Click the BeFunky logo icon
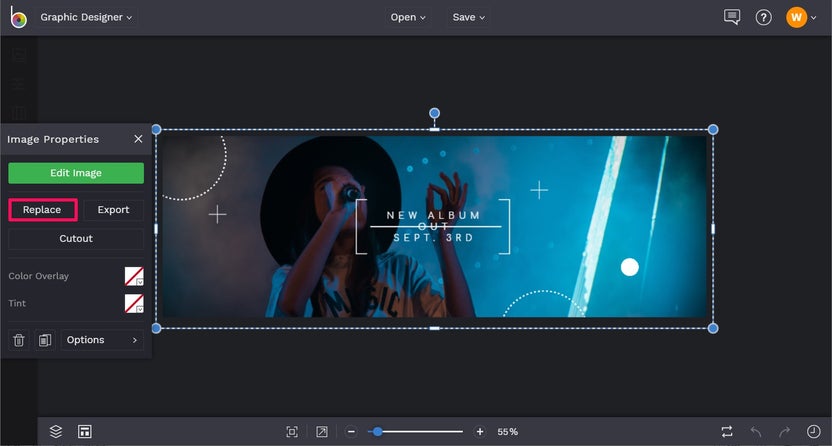Viewport: 832px width, 446px height. 18,17
